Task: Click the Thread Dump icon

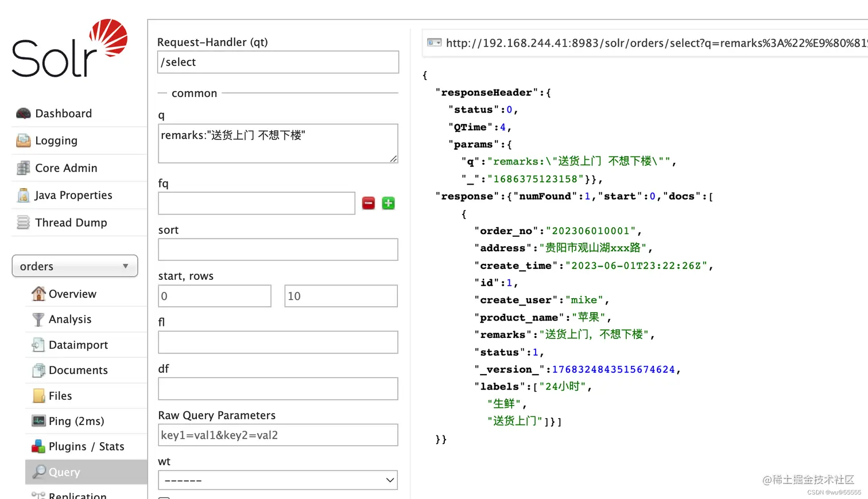Action: click(x=24, y=223)
